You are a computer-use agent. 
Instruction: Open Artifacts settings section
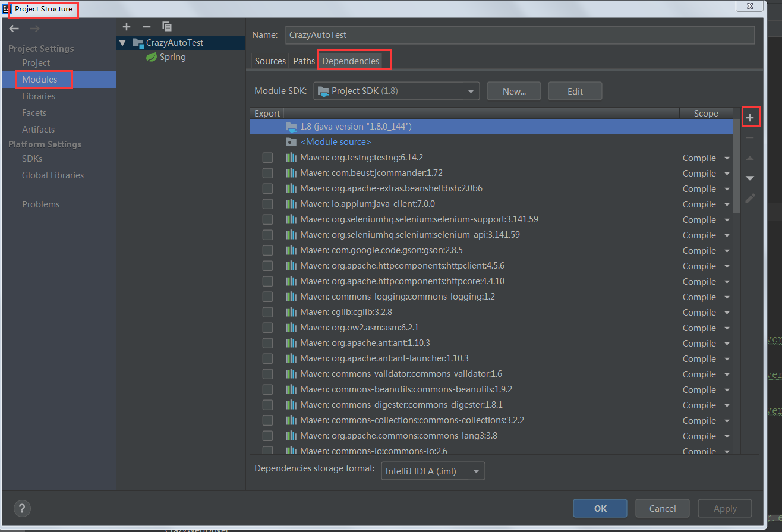click(38, 130)
